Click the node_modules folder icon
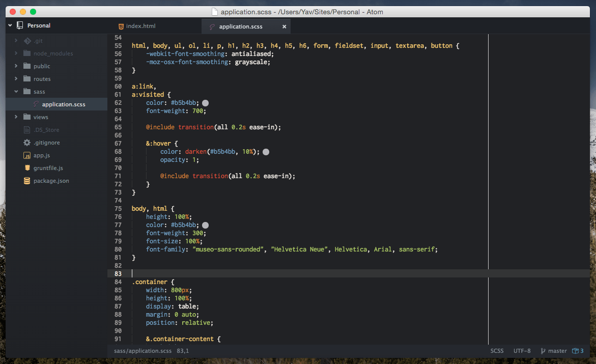596x364 pixels. pyautogui.click(x=27, y=53)
